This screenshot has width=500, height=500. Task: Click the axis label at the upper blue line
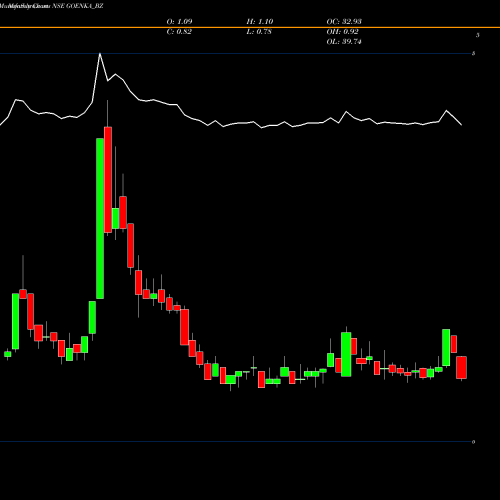click(473, 53)
